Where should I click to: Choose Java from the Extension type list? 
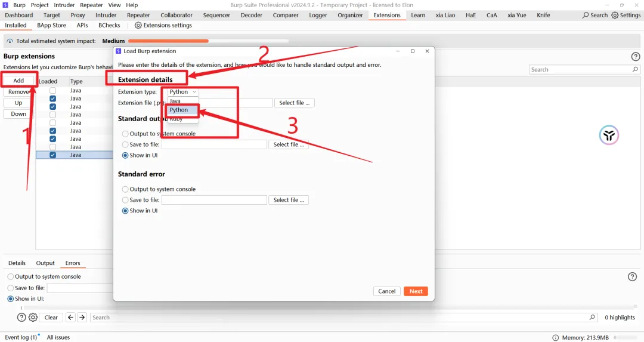[183, 101]
